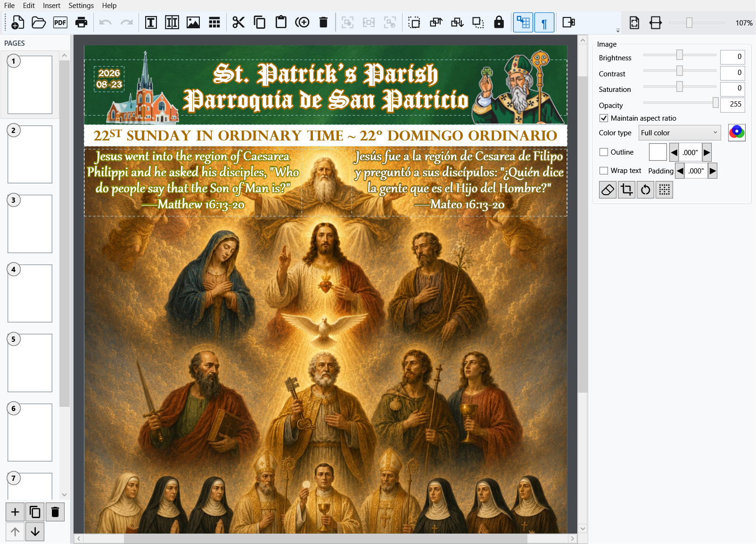Image resolution: width=756 pixels, height=544 pixels.
Task: Crop the image with the crop tool
Action: [x=627, y=190]
